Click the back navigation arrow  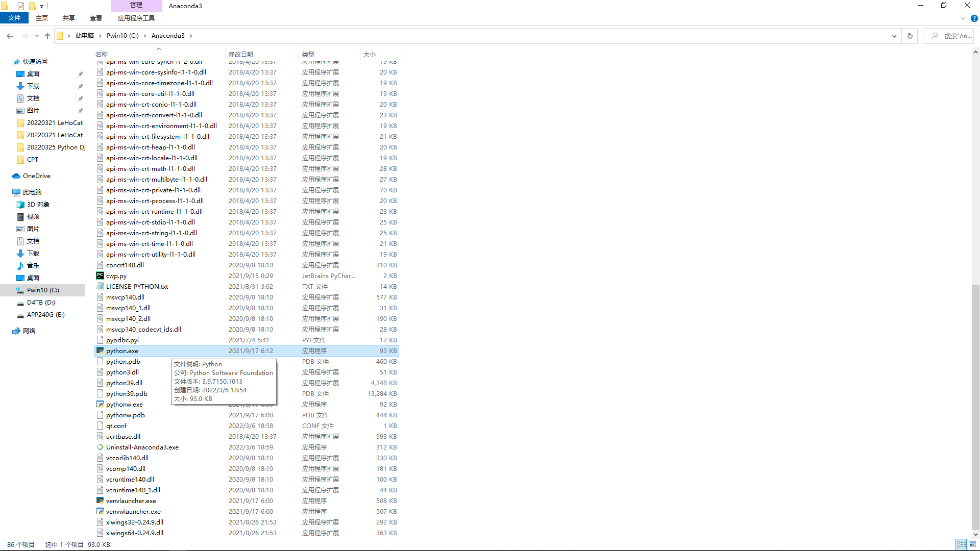pyautogui.click(x=10, y=36)
